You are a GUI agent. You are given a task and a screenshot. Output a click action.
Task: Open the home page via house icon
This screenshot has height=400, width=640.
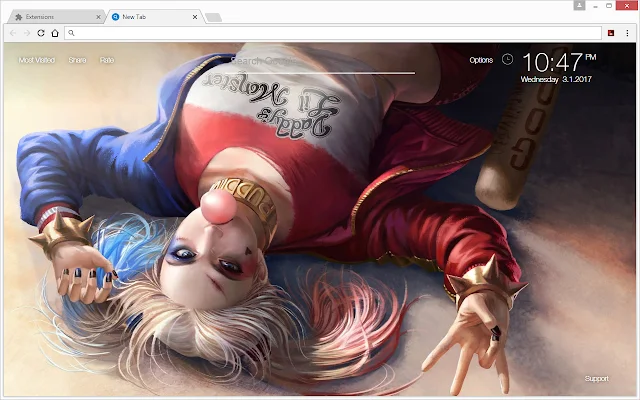pos(55,33)
